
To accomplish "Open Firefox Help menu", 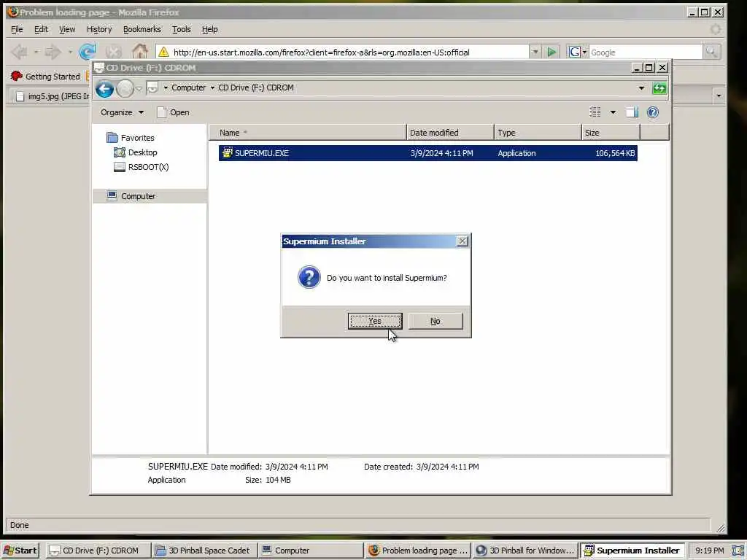I will pos(209,29).
